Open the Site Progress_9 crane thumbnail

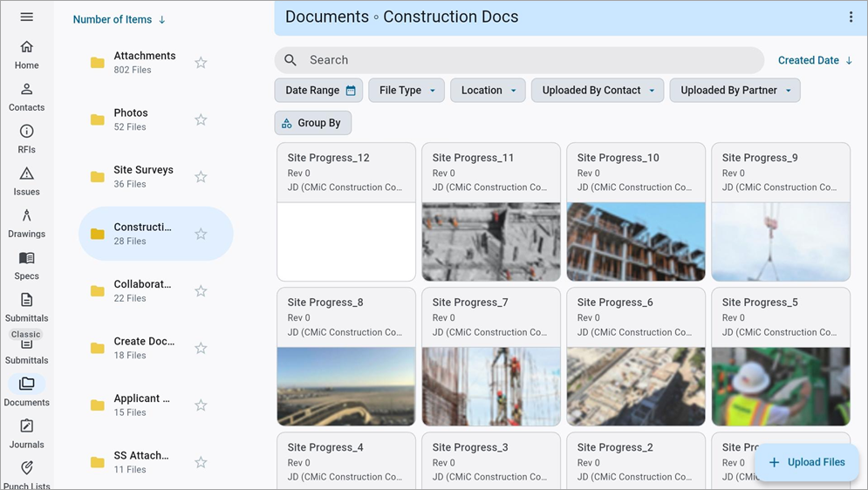pos(781,242)
